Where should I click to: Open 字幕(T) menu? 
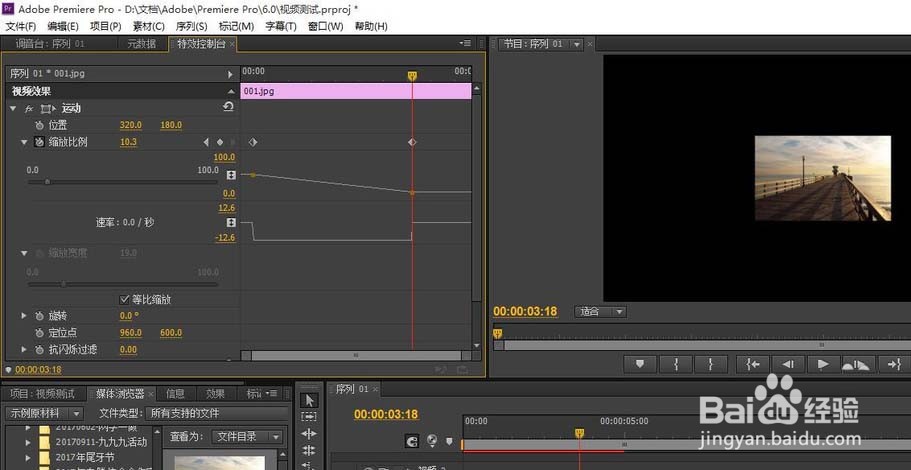(x=281, y=26)
